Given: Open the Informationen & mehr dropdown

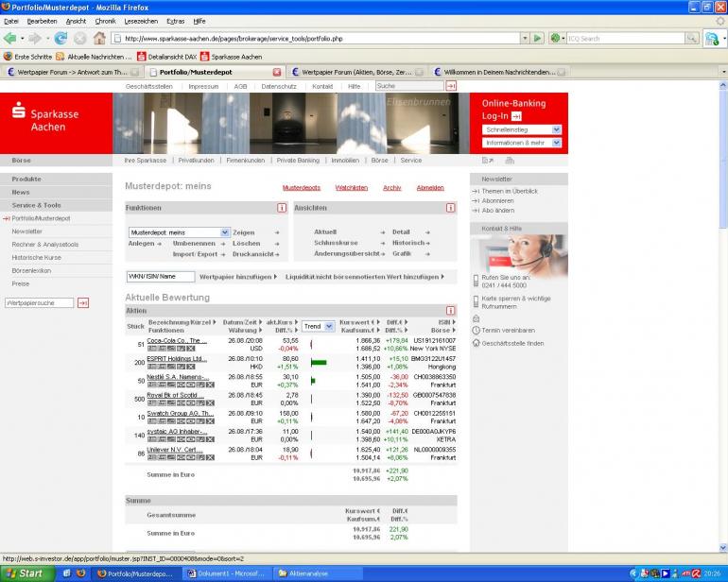Looking at the screenshot, I should [x=522, y=143].
